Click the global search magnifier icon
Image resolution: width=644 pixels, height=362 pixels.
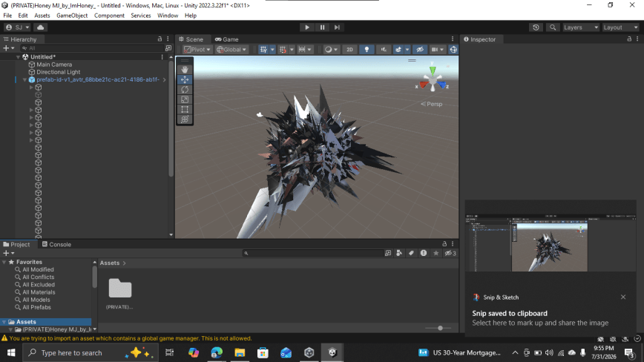click(553, 27)
